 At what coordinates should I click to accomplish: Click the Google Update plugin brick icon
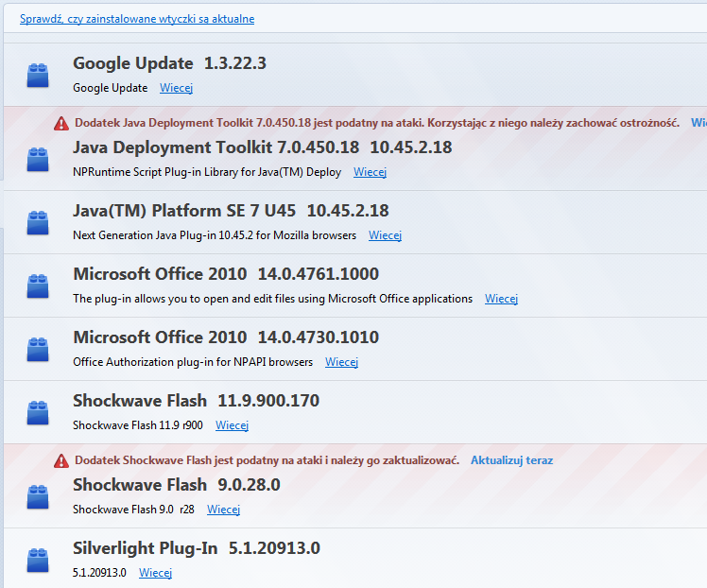point(38,76)
